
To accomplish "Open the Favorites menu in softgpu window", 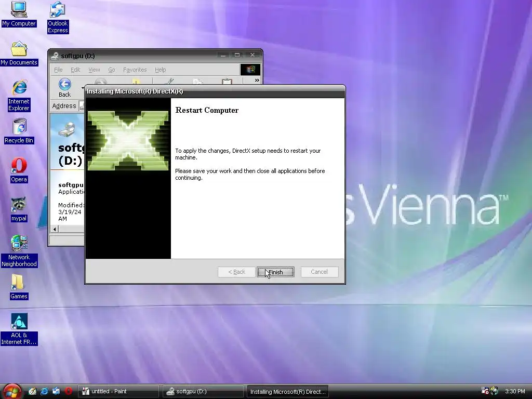I will [x=135, y=70].
